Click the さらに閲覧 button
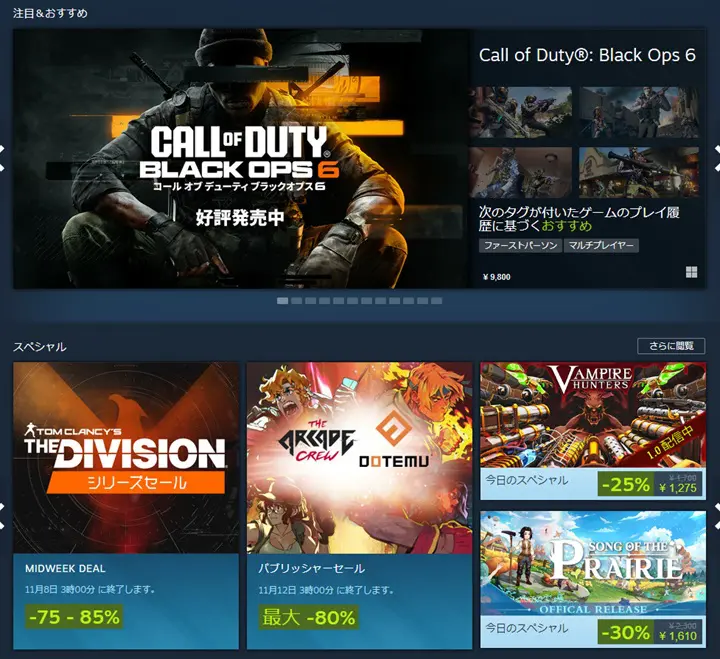Viewport: 720px width, 659px height. point(671,346)
